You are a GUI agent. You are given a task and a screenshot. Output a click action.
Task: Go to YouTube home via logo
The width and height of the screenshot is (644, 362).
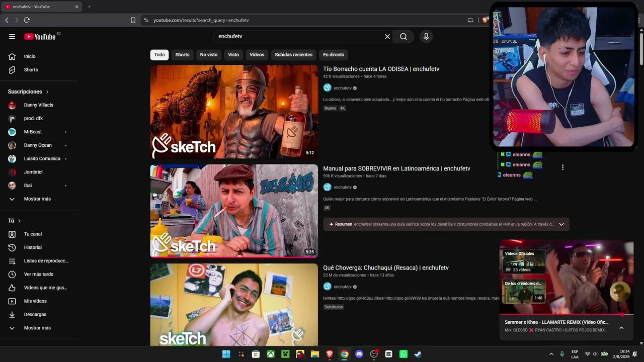tap(40, 36)
